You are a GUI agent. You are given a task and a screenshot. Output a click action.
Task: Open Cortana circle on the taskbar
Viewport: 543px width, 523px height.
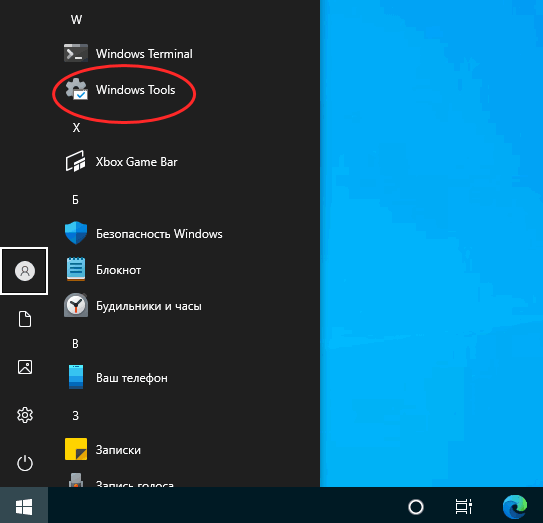(416, 507)
